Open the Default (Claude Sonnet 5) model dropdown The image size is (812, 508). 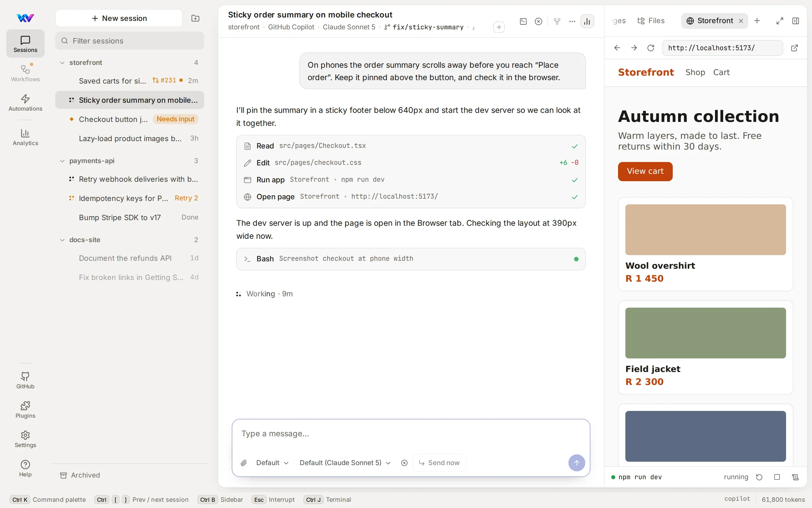(345, 463)
